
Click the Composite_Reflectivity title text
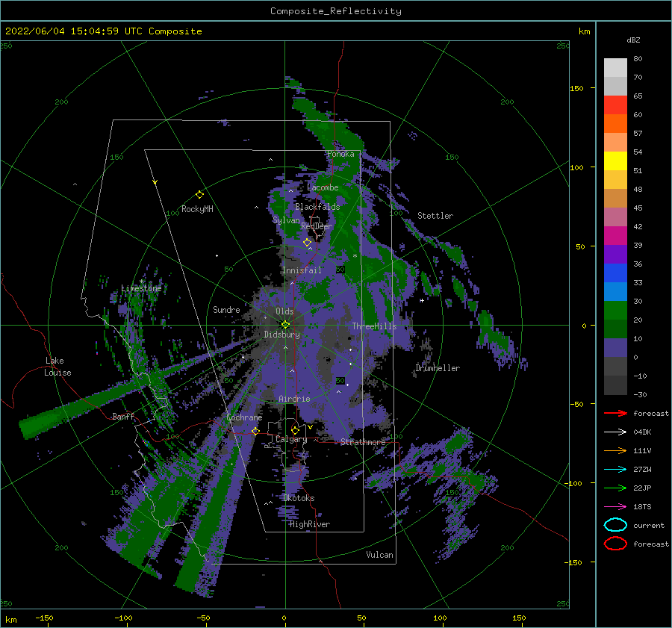pyautogui.click(x=336, y=11)
